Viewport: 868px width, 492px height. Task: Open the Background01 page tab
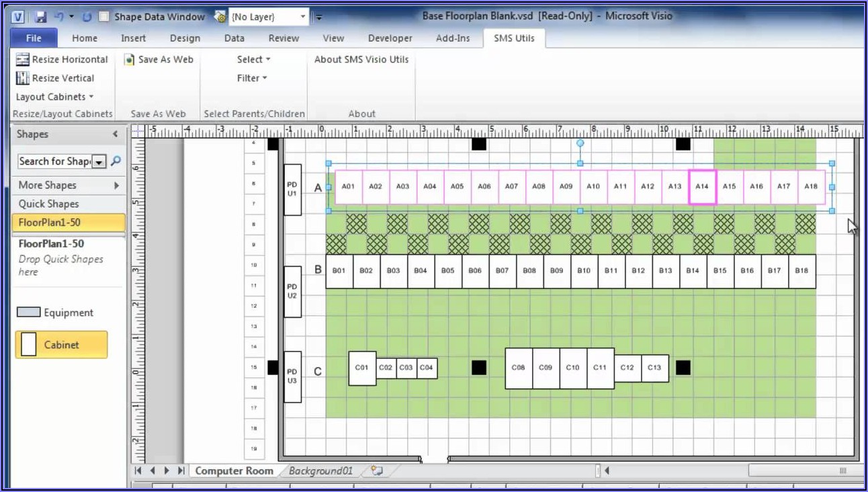pyautogui.click(x=320, y=471)
